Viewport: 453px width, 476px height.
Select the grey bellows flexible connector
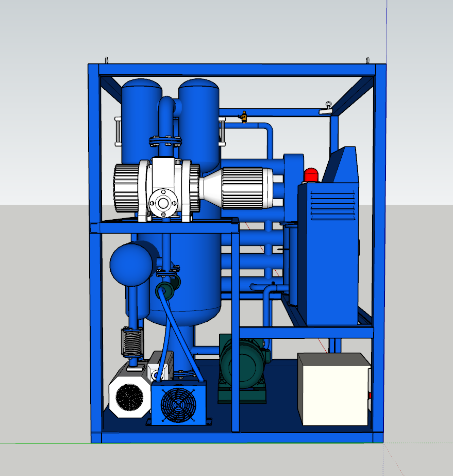click(x=132, y=343)
